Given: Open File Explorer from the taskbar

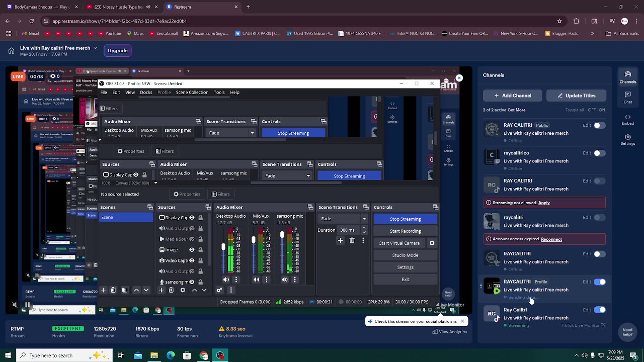Looking at the screenshot, I should [154, 355].
